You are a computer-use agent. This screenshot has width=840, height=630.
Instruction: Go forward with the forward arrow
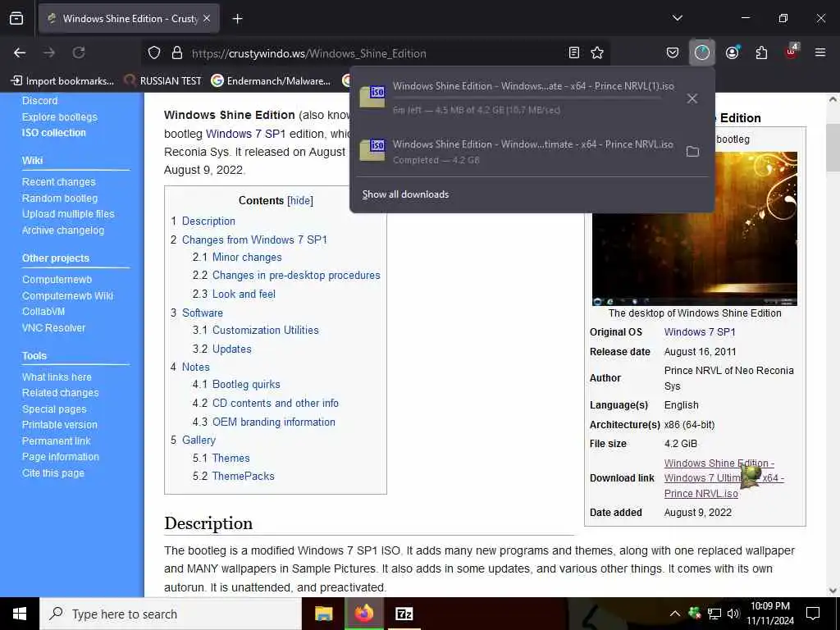point(49,52)
